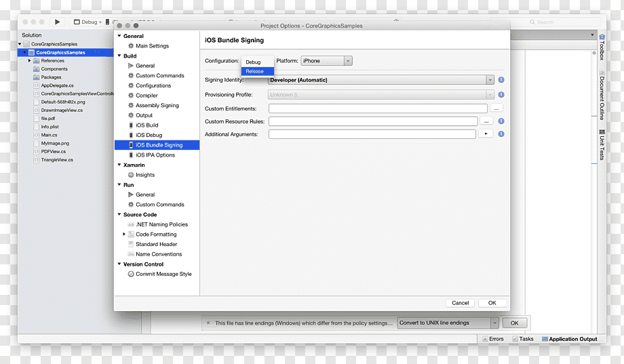Click Custom Entitlements text field
The height and width of the screenshot is (364, 624).
(x=378, y=108)
